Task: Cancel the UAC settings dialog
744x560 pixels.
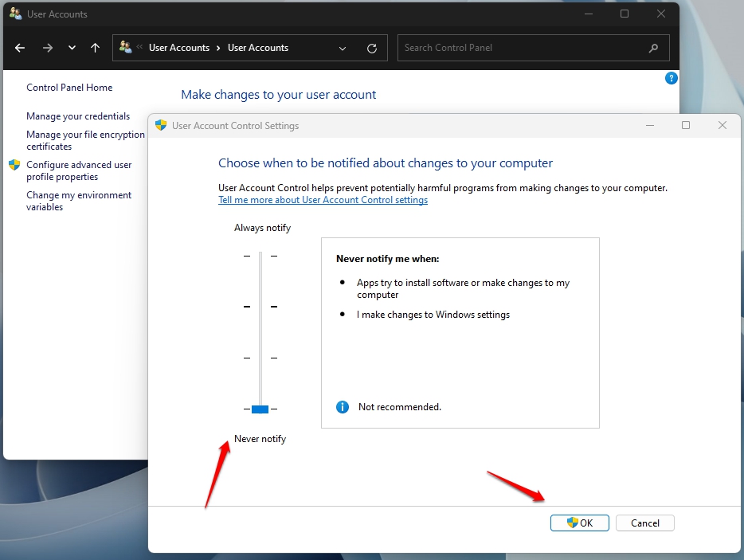Action: click(645, 523)
